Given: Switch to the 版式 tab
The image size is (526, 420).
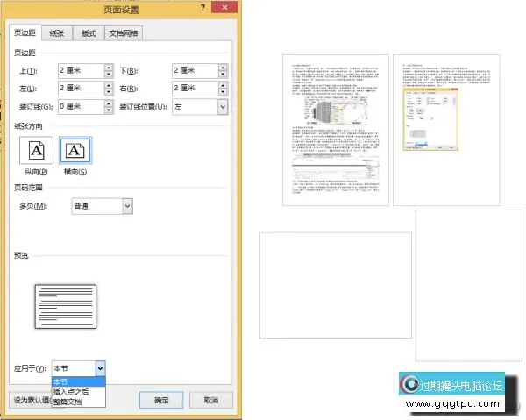Looking at the screenshot, I should pos(89,33).
